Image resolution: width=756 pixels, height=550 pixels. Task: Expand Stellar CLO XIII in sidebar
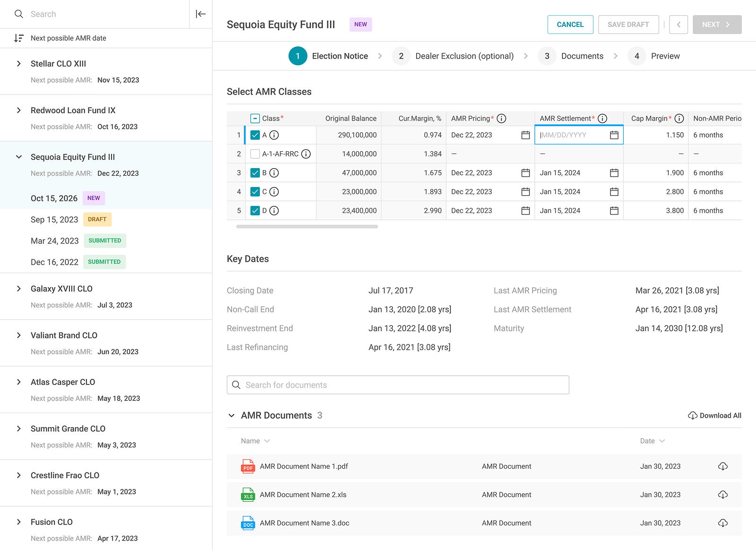(x=19, y=64)
